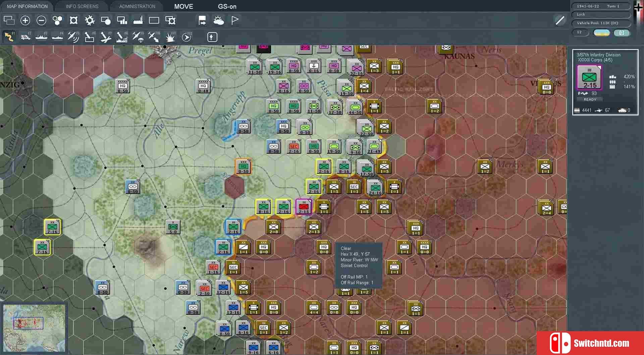Click the yellow-blue colored pill
644x355 pixels.
point(602,33)
